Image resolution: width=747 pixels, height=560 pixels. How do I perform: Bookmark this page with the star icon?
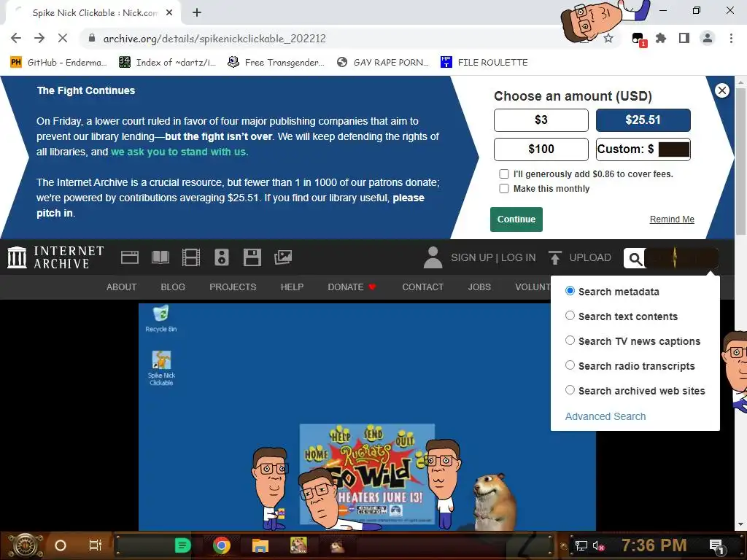point(608,39)
